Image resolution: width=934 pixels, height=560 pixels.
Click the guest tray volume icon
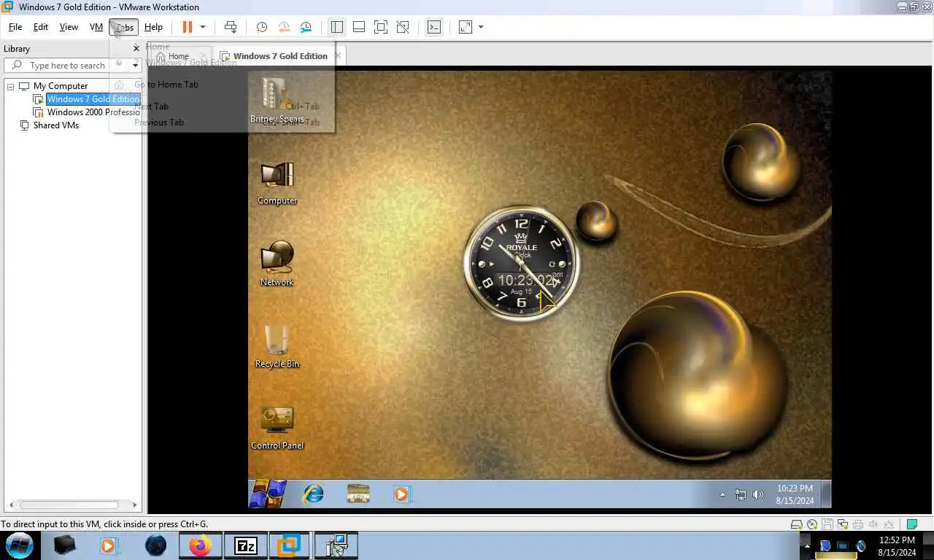pos(758,494)
